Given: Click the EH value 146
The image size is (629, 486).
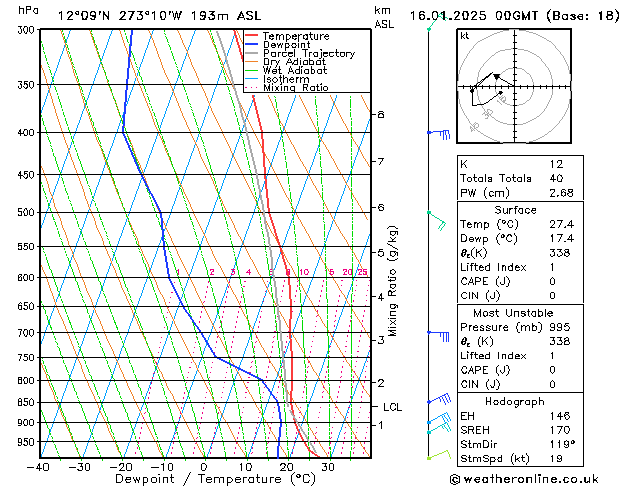Looking at the screenshot, I should click(560, 416).
